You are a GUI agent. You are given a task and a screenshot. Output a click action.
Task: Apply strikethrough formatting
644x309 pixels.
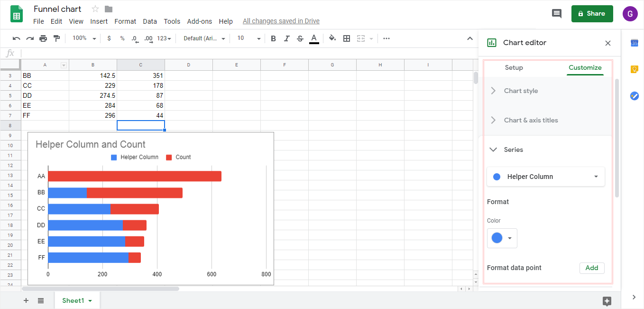(300, 38)
